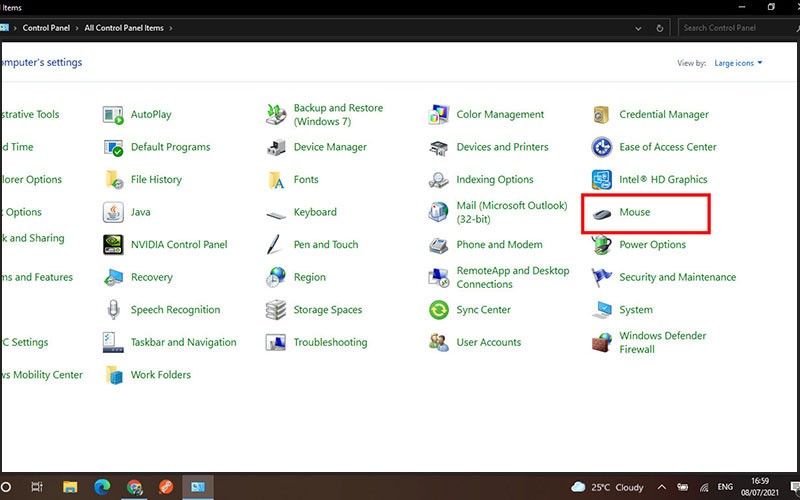Image resolution: width=800 pixels, height=500 pixels.
Task: Click the Intel HD Graphics icon
Action: click(x=602, y=180)
